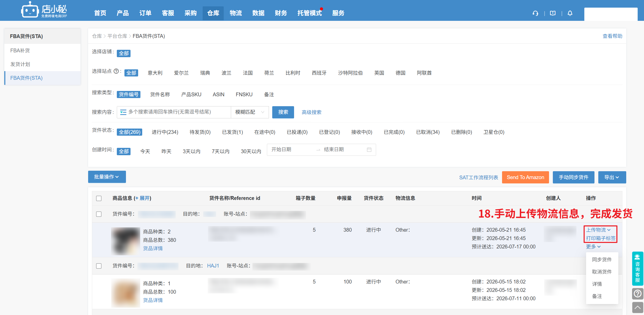
Task: Click the gray help circle floating icon
Action: [x=637, y=294]
